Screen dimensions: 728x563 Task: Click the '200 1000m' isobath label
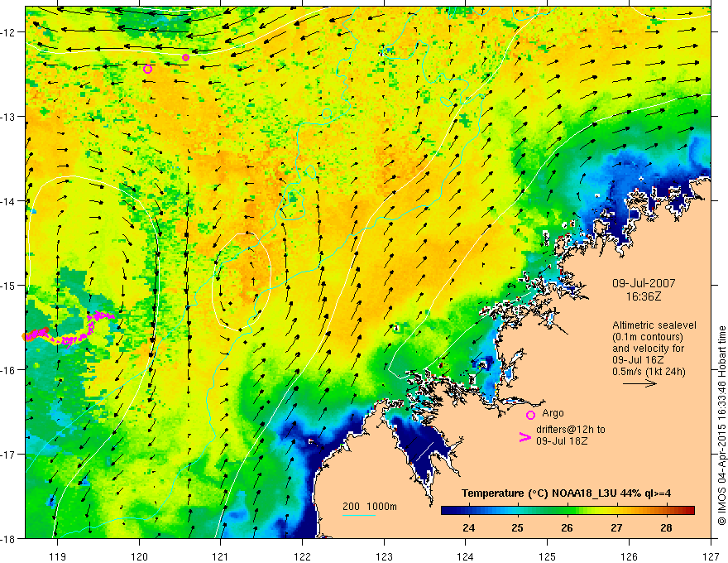pyautogui.click(x=370, y=507)
